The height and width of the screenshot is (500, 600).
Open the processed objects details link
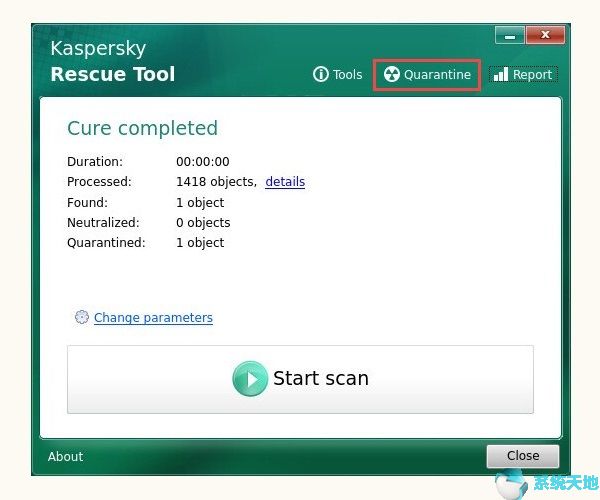(285, 182)
